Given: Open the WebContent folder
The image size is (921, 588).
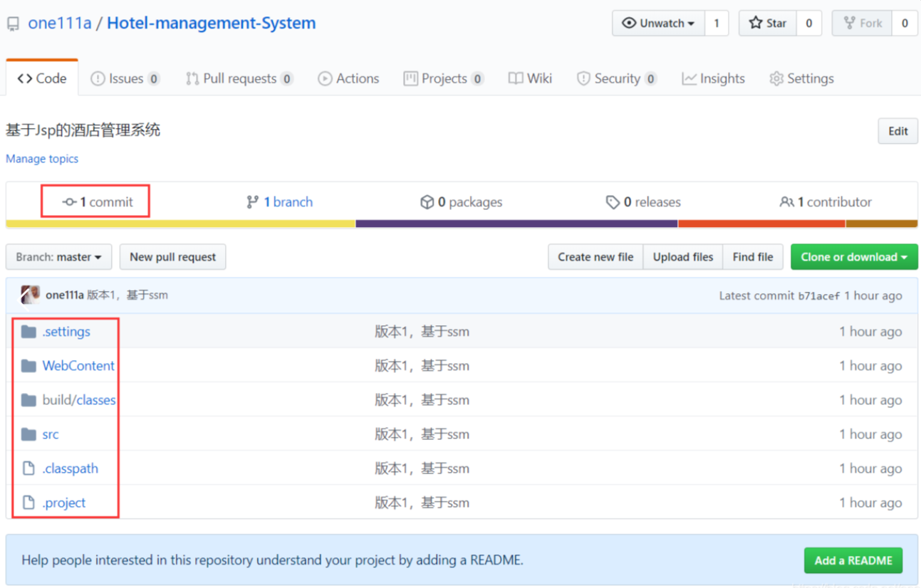Looking at the screenshot, I should 78,366.
